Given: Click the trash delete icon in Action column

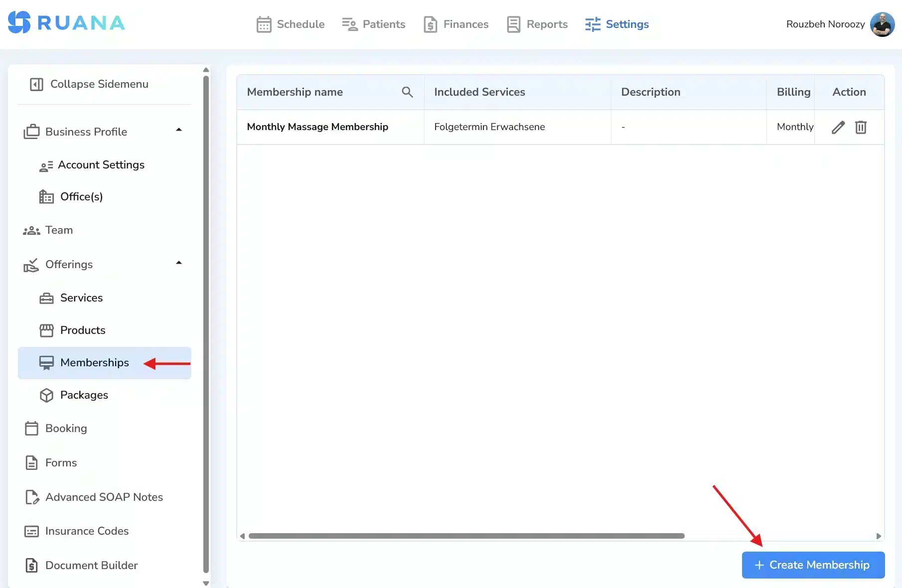Looking at the screenshot, I should 861,128.
